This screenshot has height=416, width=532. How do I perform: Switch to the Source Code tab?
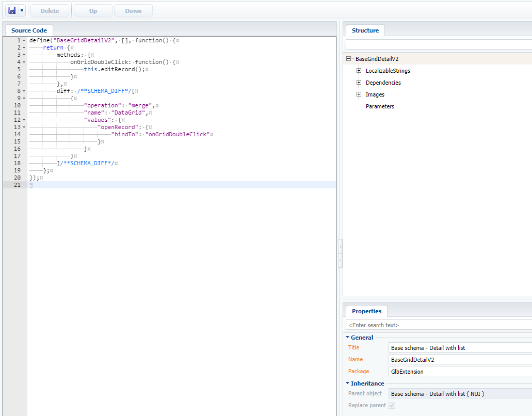[x=29, y=30]
